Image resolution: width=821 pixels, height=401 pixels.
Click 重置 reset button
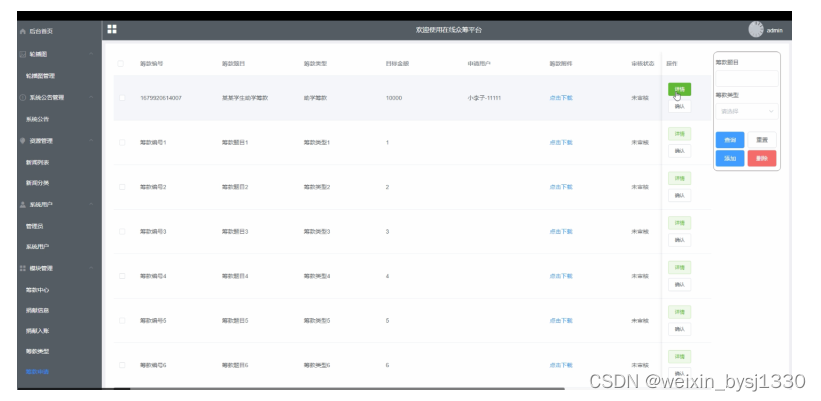point(762,140)
